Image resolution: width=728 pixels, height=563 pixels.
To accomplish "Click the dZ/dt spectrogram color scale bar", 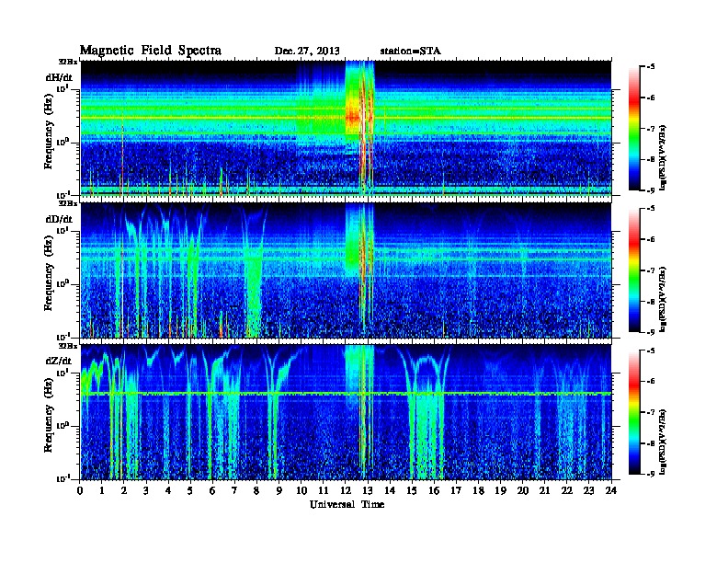I will coord(633,412).
